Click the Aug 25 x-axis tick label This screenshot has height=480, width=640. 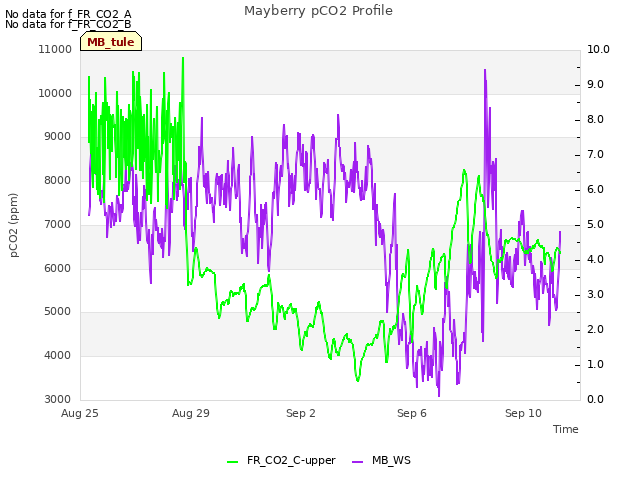[x=80, y=413]
